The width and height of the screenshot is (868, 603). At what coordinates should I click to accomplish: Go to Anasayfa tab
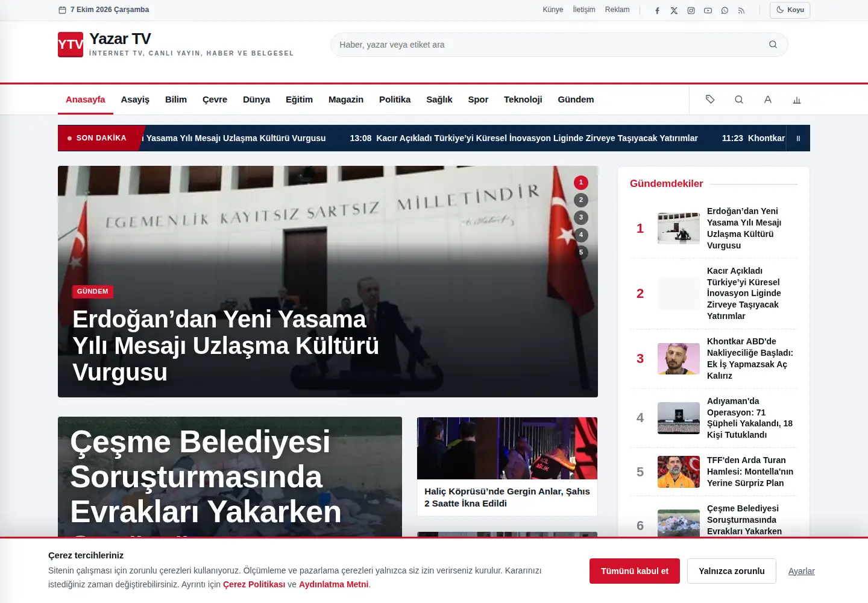click(86, 99)
